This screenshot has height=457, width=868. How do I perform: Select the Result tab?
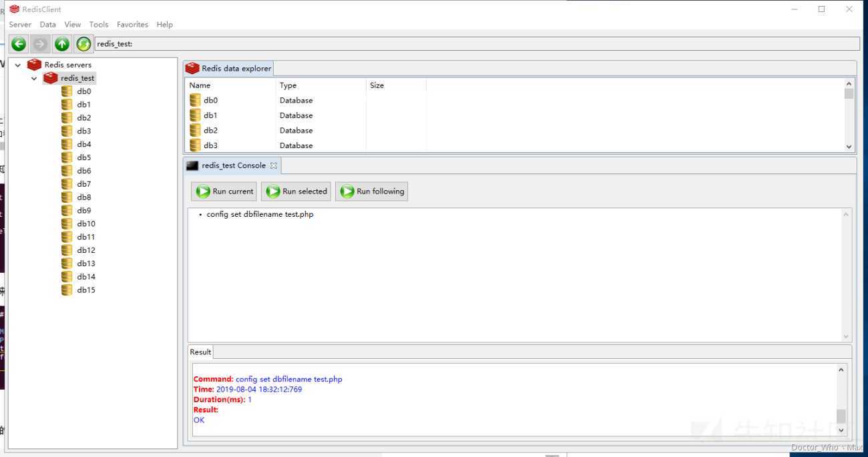(x=200, y=352)
